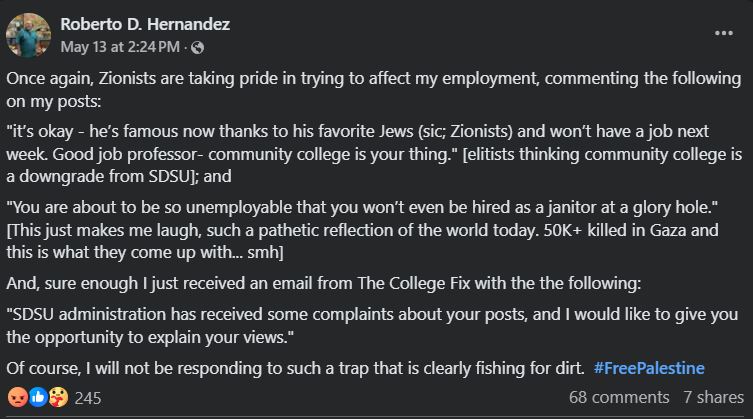Follow the #FreePalestine hashtag
The height and width of the screenshot is (419, 753).
(x=648, y=367)
